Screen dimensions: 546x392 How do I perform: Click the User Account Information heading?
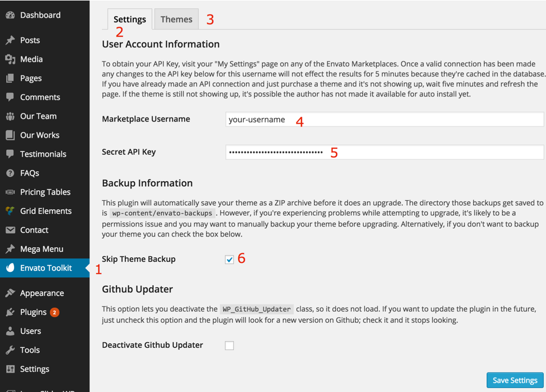161,44
